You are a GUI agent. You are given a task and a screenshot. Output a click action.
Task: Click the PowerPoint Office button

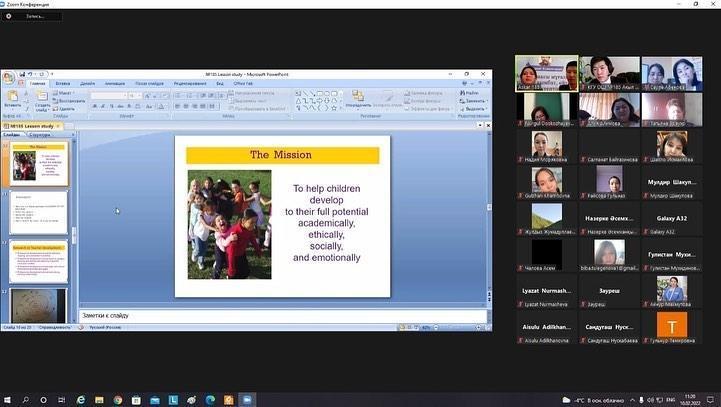point(8,77)
